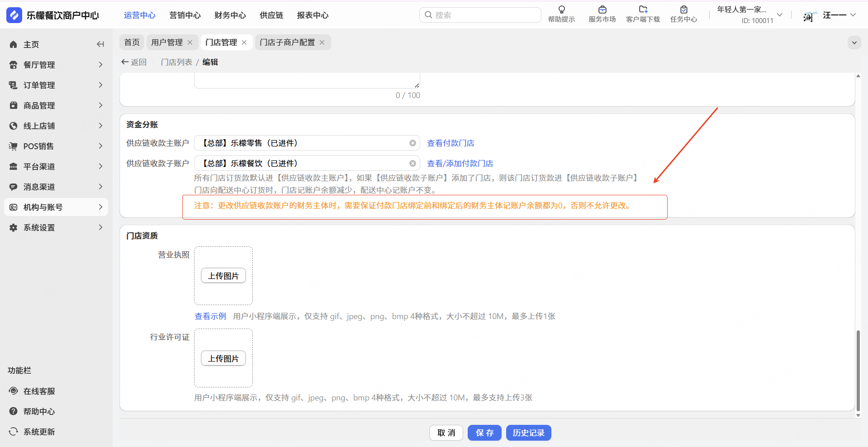Click the 保存 button

(x=484, y=433)
